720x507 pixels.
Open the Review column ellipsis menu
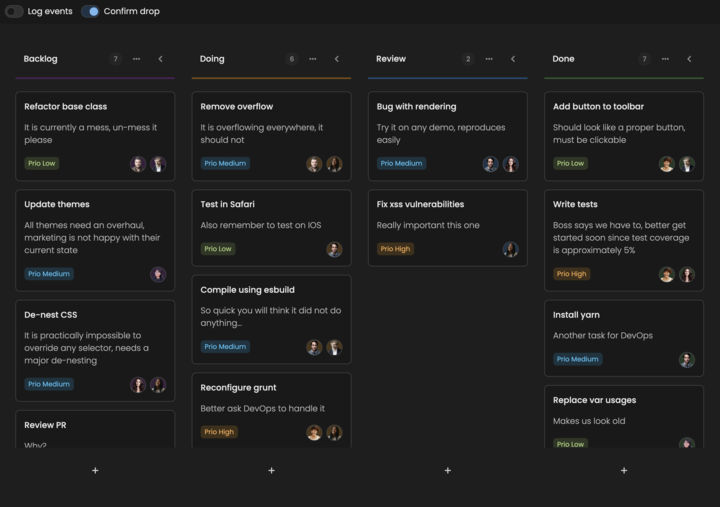(x=489, y=59)
